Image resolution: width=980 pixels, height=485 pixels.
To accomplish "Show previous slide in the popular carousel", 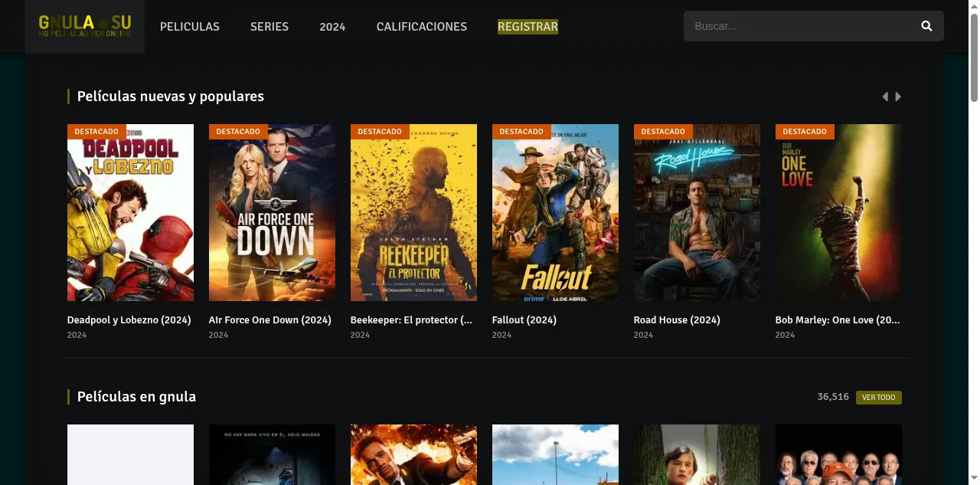I will (885, 97).
